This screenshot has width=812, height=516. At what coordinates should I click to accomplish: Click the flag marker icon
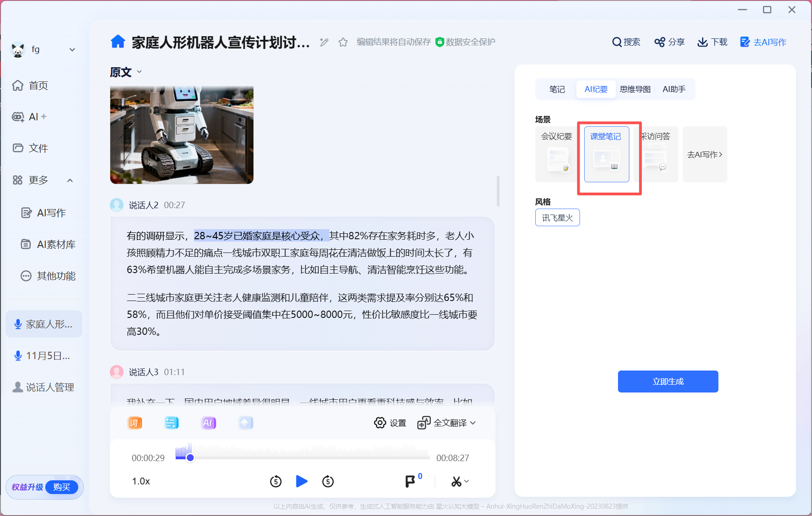click(x=410, y=481)
